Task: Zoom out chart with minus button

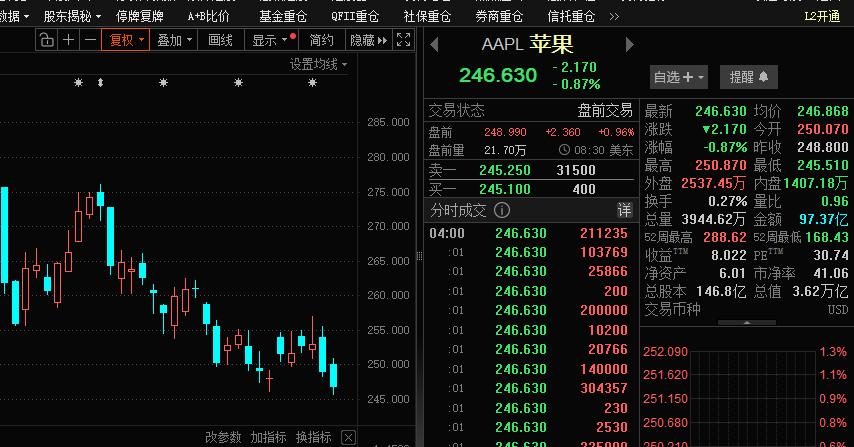Action: 90,40
